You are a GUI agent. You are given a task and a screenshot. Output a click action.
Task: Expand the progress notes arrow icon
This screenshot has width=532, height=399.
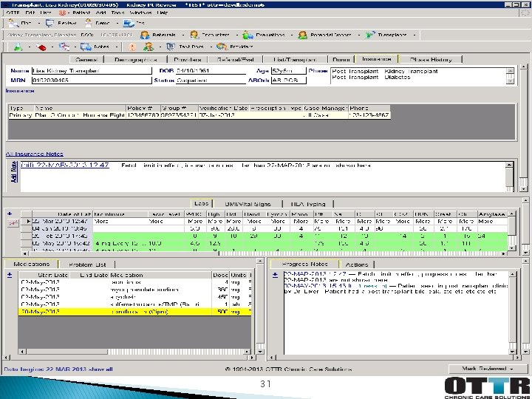[x=276, y=274]
